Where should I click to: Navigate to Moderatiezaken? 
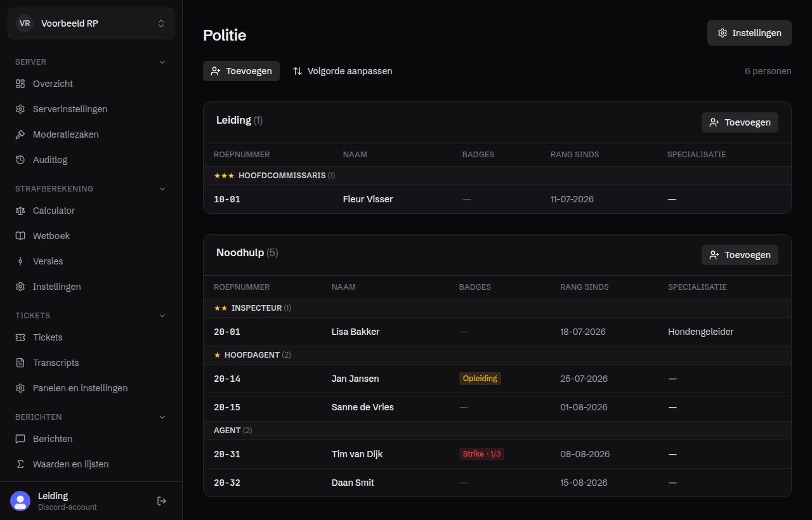click(x=91, y=134)
